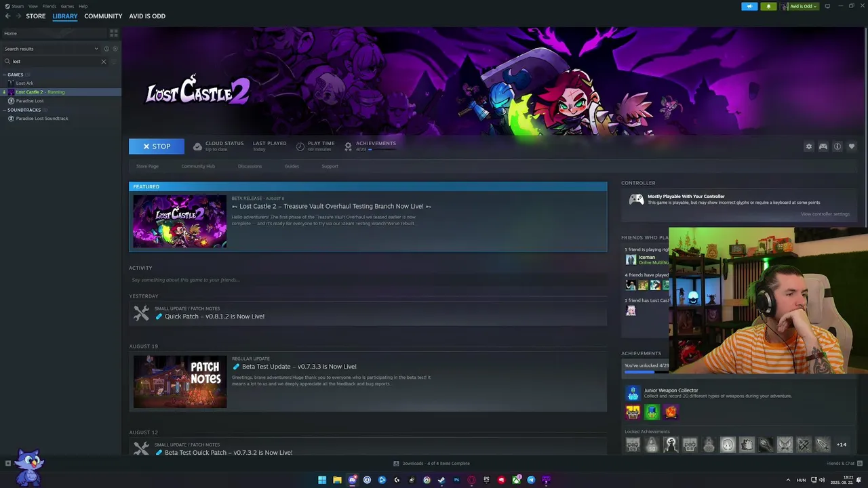Open the Avid is Odd account dropdown
Image resolution: width=868 pixels, height=488 pixels.
coord(800,6)
